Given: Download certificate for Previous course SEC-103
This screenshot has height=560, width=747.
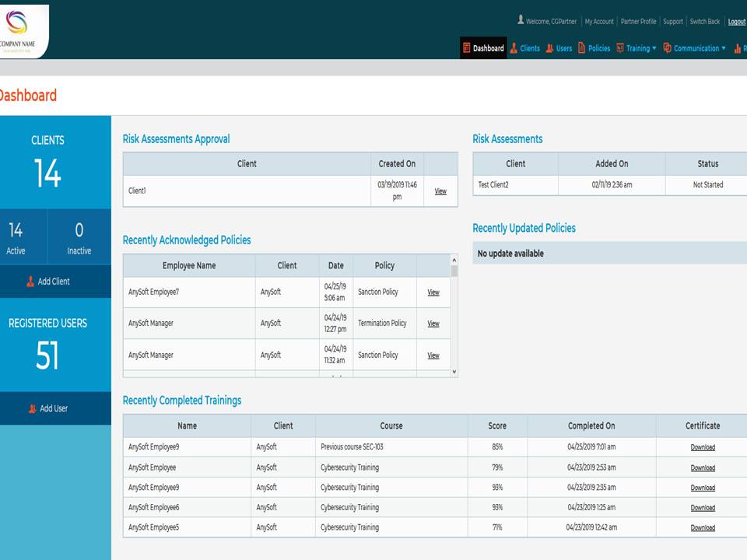Looking at the screenshot, I should (703, 447).
